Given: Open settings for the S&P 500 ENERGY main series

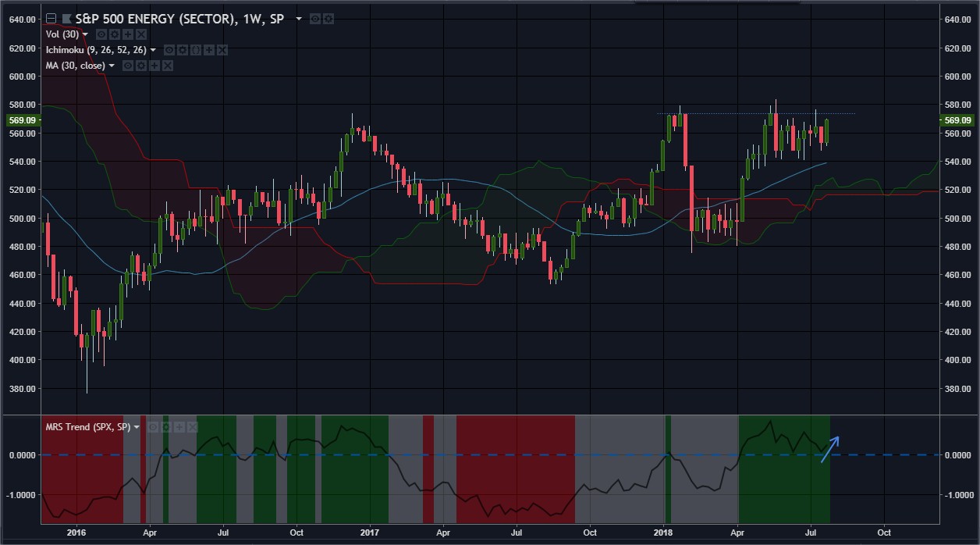Looking at the screenshot, I should click(x=328, y=19).
